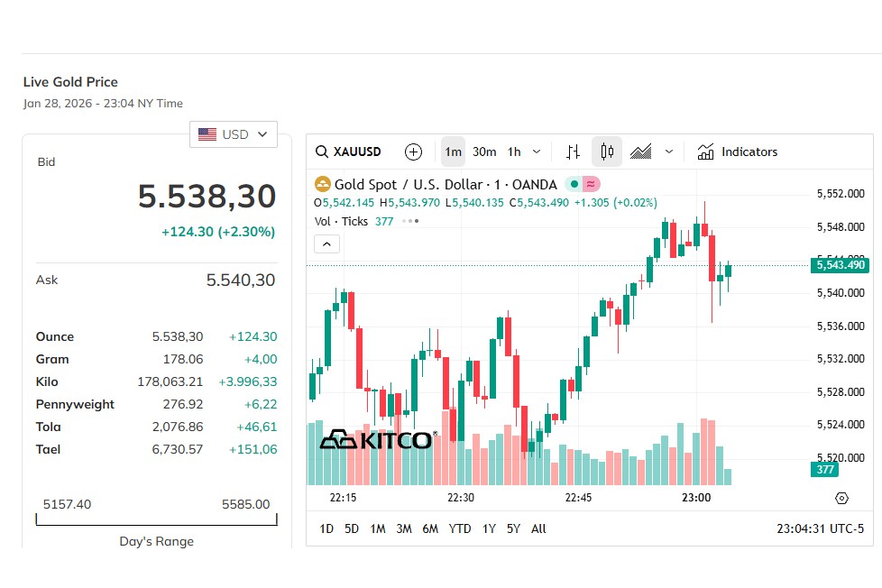Click the volume indicator more-options dots

click(x=410, y=221)
